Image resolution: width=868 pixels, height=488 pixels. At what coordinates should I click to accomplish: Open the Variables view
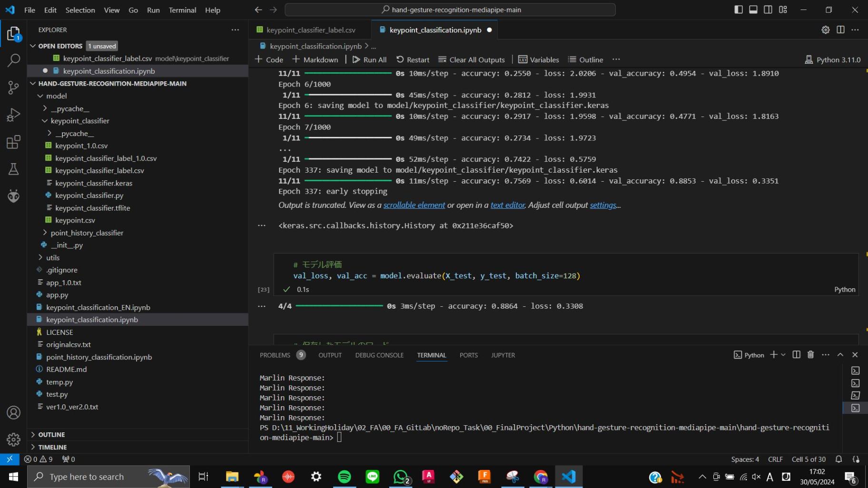coord(539,59)
